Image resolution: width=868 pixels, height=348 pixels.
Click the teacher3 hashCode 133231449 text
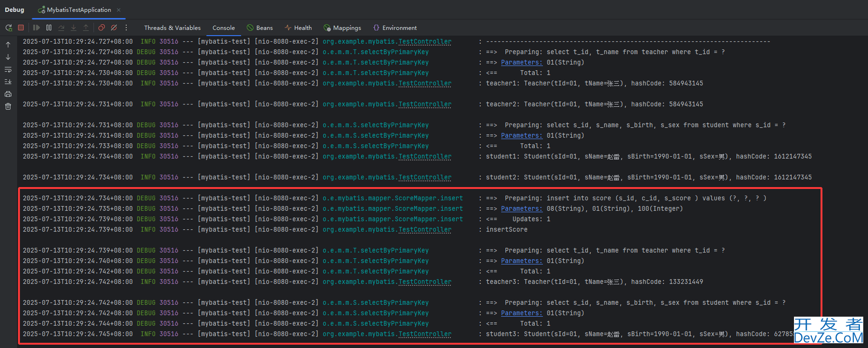coord(667,282)
